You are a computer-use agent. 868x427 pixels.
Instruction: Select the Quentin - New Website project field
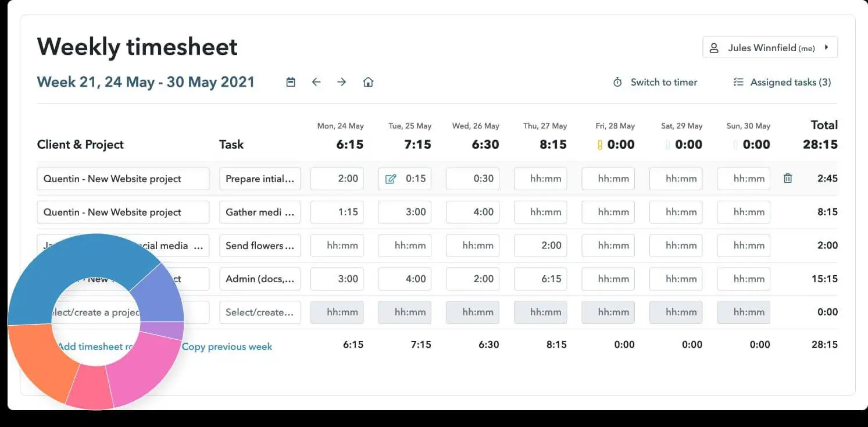tap(122, 179)
